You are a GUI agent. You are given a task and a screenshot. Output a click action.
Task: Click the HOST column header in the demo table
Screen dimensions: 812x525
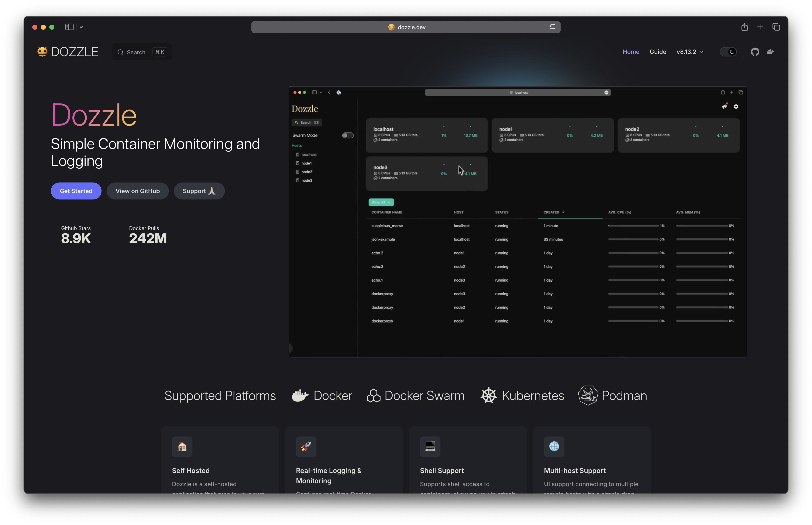point(458,212)
